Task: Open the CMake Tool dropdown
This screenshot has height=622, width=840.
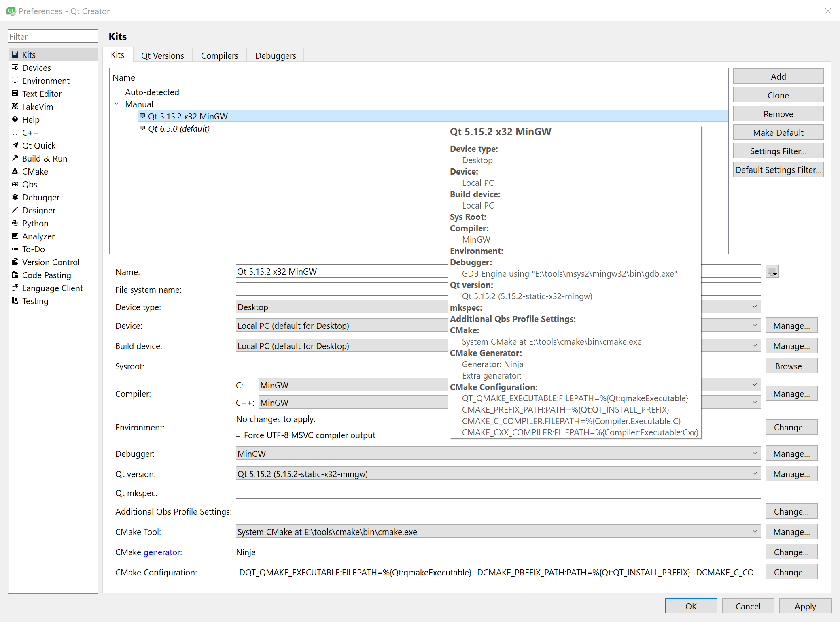Action: point(498,531)
